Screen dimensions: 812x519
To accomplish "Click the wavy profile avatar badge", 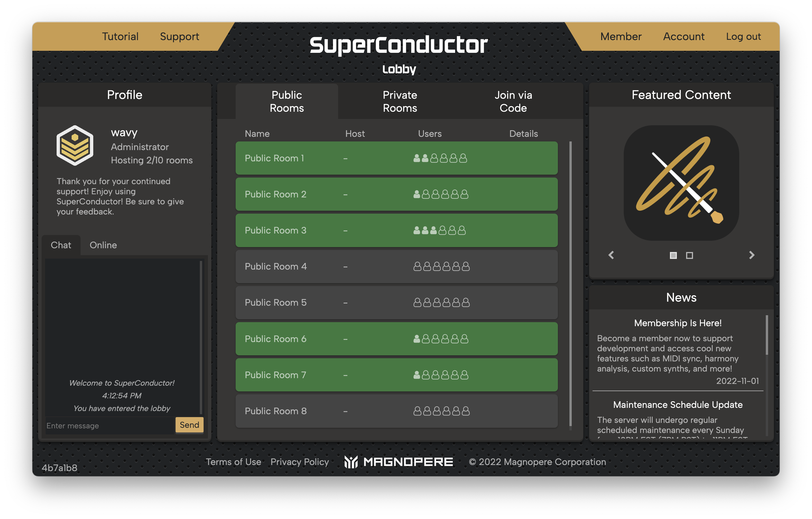I will [x=75, y=145].
